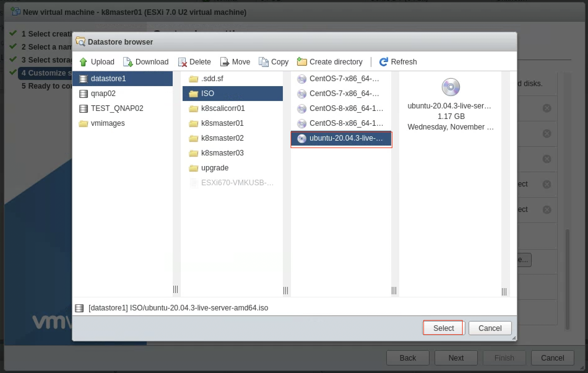Click the wizard's vertical scrollbar
The image size is (588, 373).
point(567,279)
